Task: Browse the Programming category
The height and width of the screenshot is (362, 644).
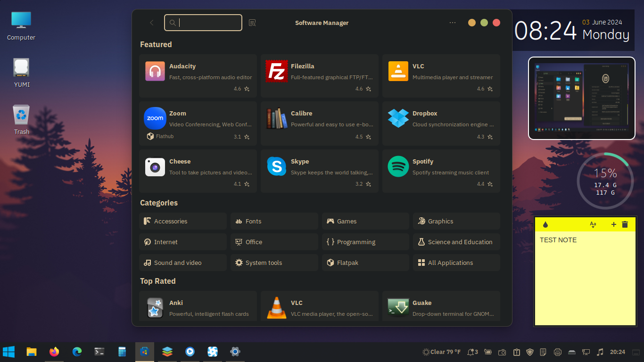Action: [365, 242]
